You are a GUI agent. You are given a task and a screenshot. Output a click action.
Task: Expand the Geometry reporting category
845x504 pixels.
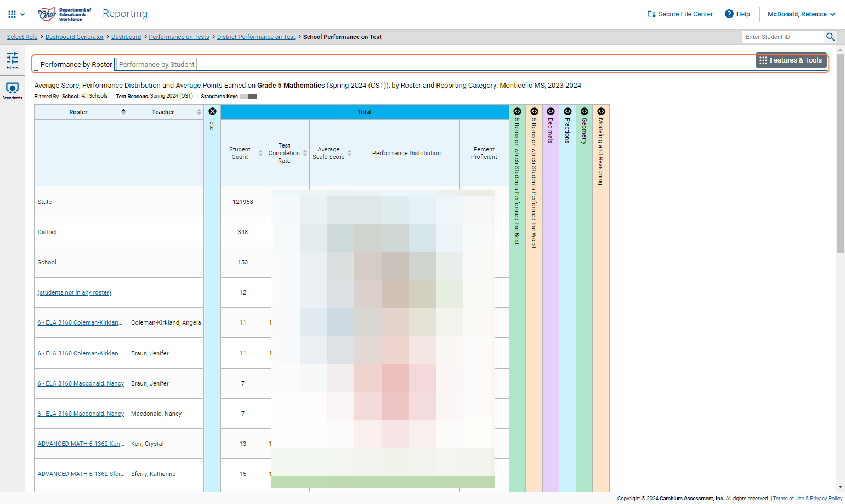click(584, 111)
